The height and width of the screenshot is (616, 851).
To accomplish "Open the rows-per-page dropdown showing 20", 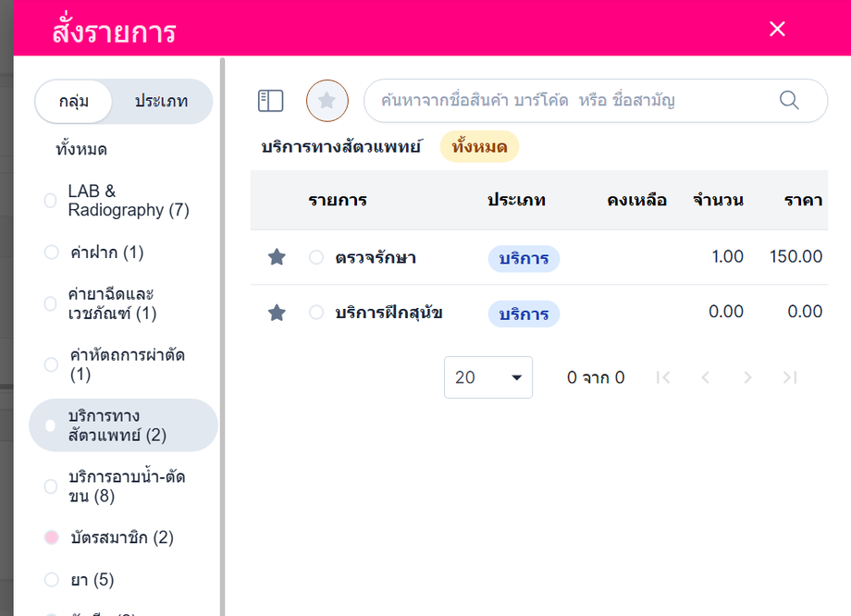I will pyautogui.click(x=487, y=377).
